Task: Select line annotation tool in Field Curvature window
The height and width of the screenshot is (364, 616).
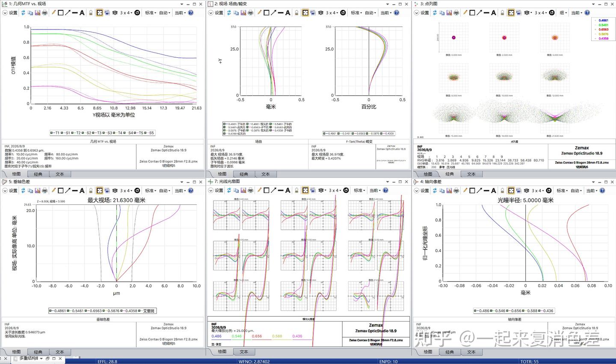Action: tap(281, 13)
